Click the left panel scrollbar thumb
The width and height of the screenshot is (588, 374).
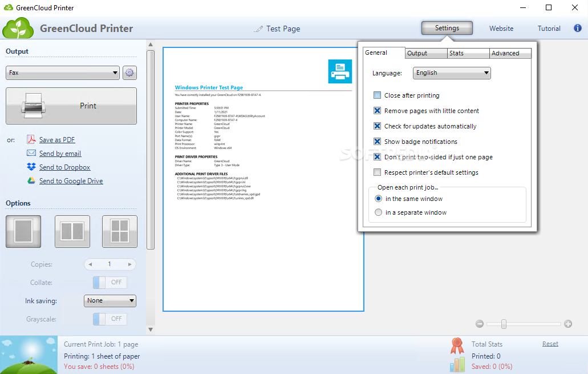point(151,150)
